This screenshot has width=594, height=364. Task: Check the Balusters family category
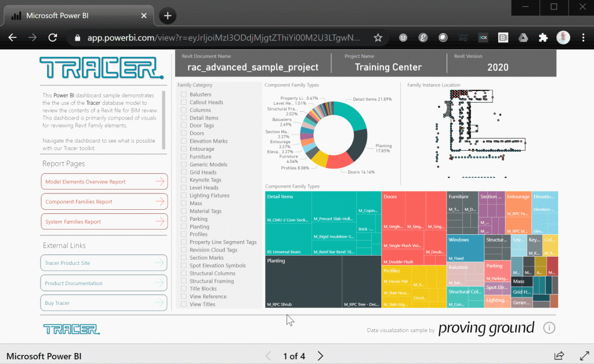coord(184,94)
